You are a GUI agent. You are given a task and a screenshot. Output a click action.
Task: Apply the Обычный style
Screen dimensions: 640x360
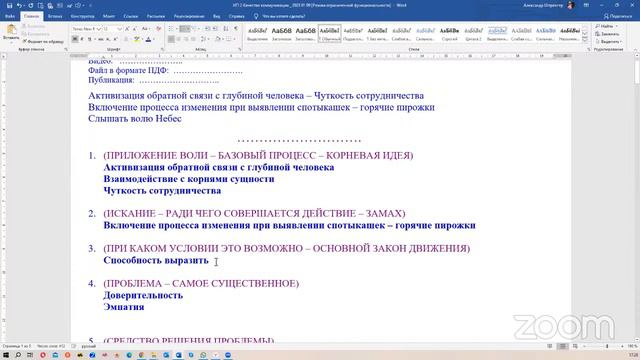coord(329,33)
